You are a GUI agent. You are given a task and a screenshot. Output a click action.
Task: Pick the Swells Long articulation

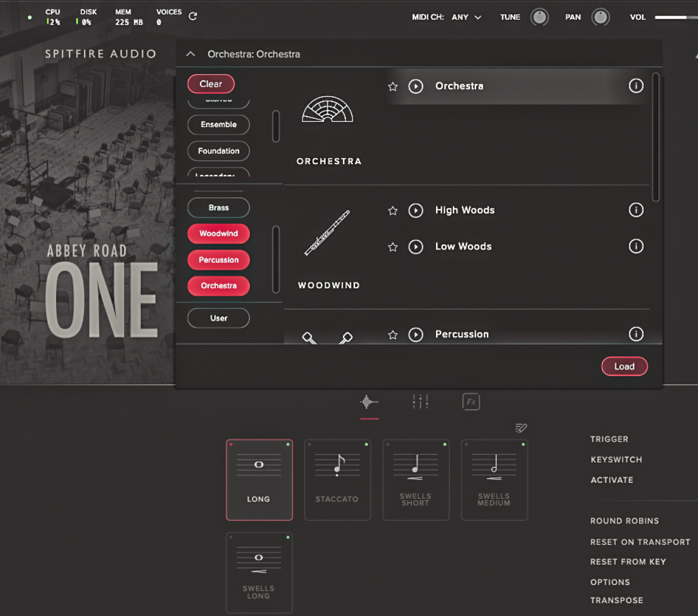click(259, 573)
